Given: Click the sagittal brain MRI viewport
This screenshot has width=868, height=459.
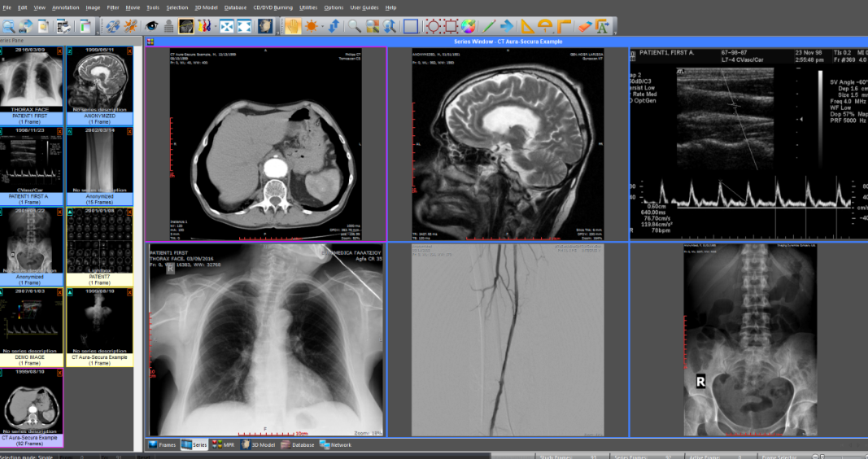Looking at the screenshot, I should [508, 144].
